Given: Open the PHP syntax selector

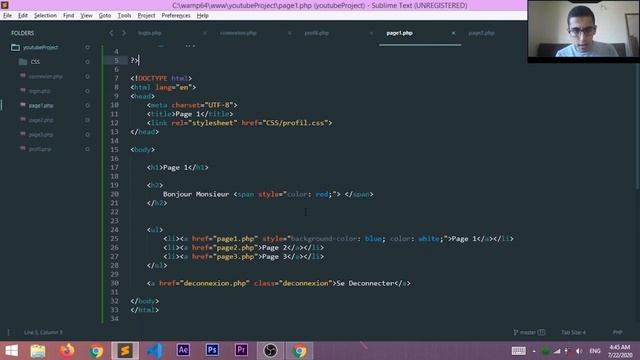Looking at the screenshot, I should pyautogui.click(x=618, y=332).
